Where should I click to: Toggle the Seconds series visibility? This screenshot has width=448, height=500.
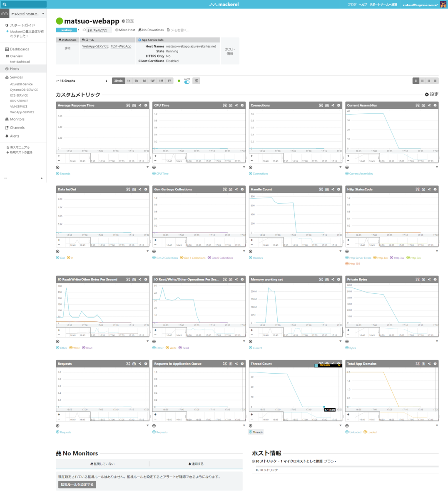click(x=63, y=174)
